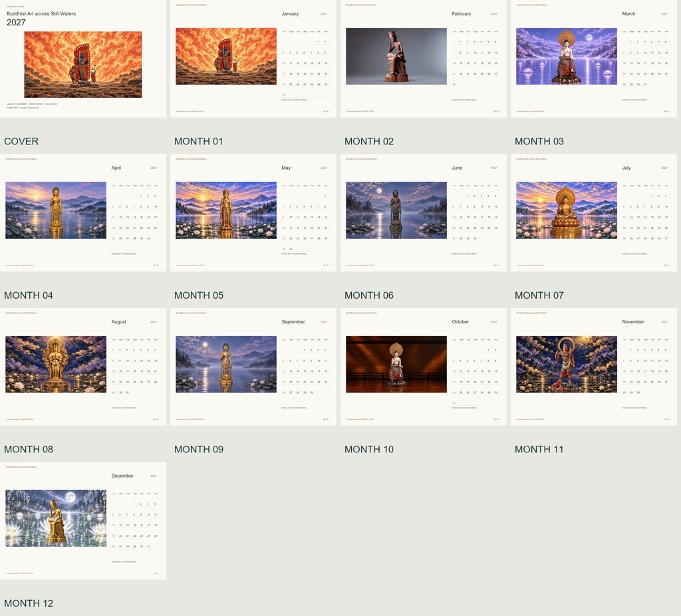Open the March calendar page
Screen dimensions: 681x616
click(594, 59)
